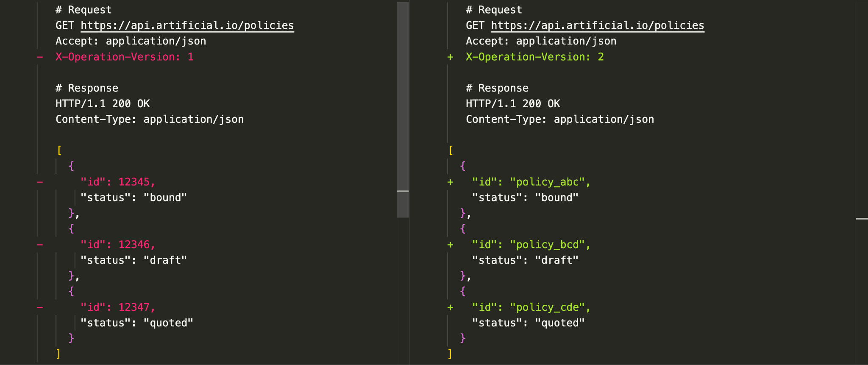Click the minus marker beside id 12345
Screen dimensions: 868x365
40,182
